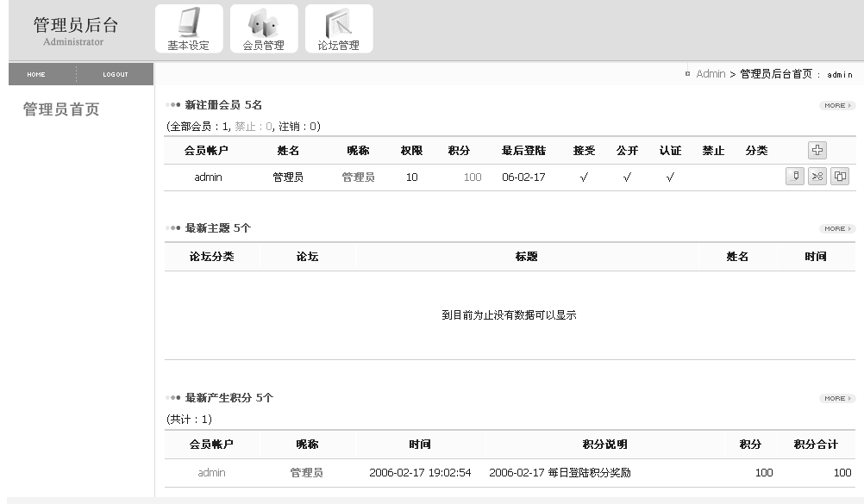Expand MORE for 新注册会员 section

(836, 105)
